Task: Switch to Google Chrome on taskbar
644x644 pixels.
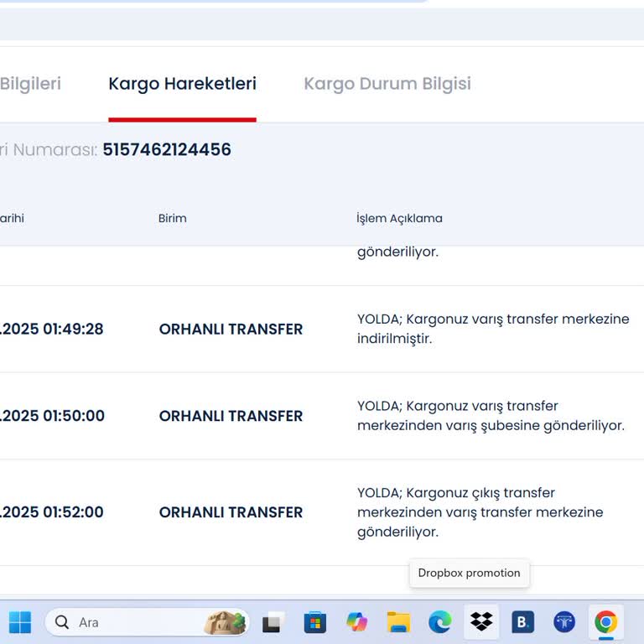Action: click(x=605, y=622)
